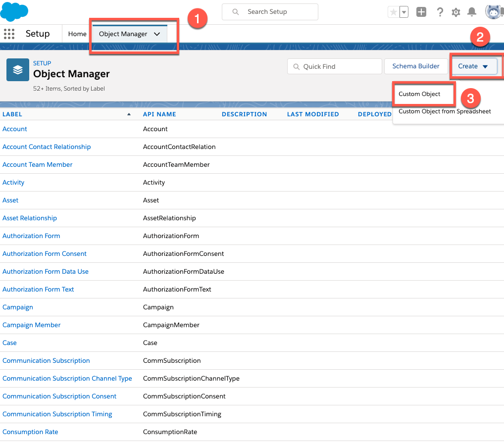Click the favorites star icon
Image resolution: width=504 pixels, height=442 pixels.
[393, 12]
